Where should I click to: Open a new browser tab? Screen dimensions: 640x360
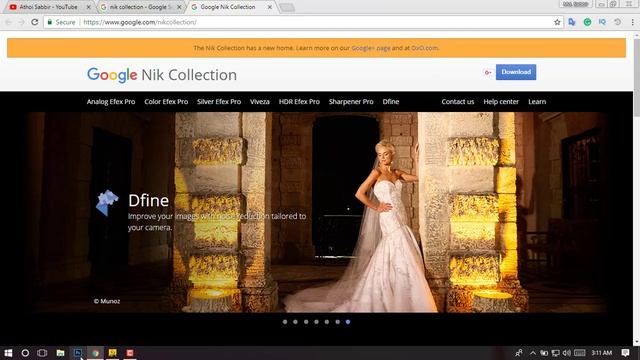click(287, 7)
